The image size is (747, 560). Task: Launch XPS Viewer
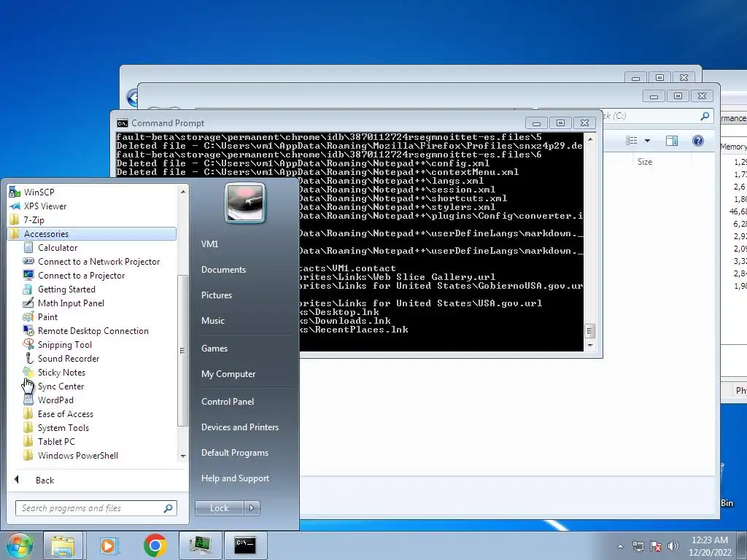45,206
